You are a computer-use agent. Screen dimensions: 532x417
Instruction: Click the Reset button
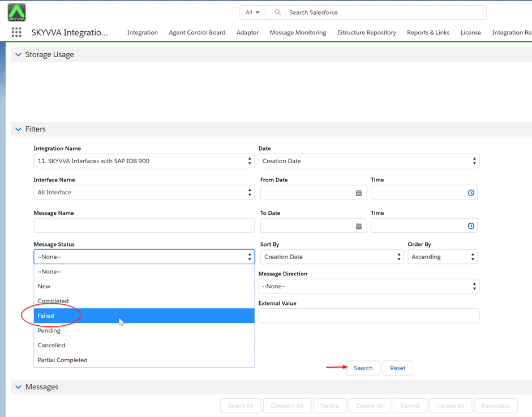pyautogui.click(x=397, y=368)
